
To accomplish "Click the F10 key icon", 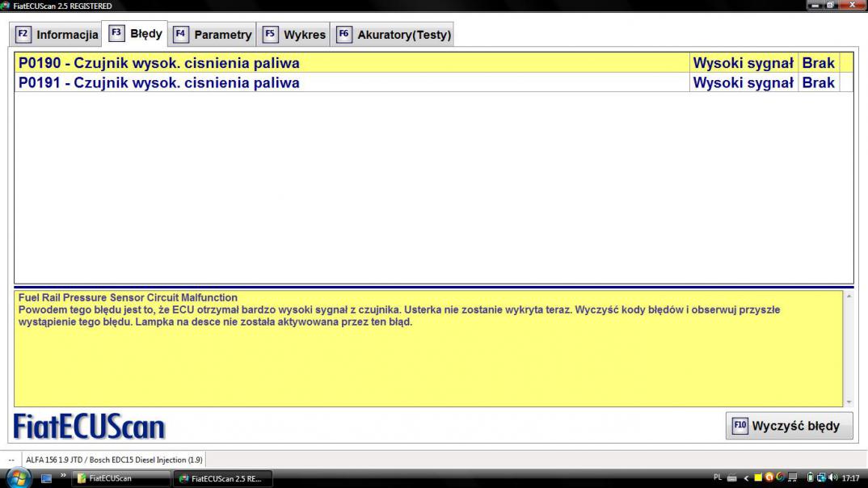I will pyautogui.click(x=740, y=426).
